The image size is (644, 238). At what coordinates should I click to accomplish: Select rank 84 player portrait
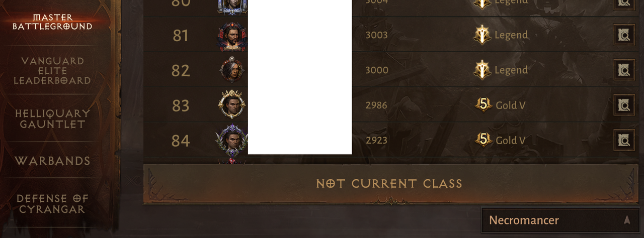coord(232,140)
